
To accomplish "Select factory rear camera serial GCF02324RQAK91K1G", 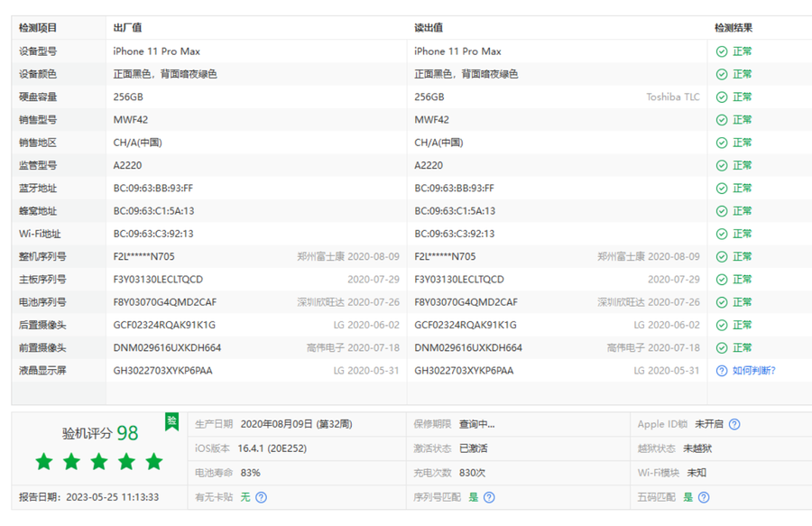I will coord(164,325).
